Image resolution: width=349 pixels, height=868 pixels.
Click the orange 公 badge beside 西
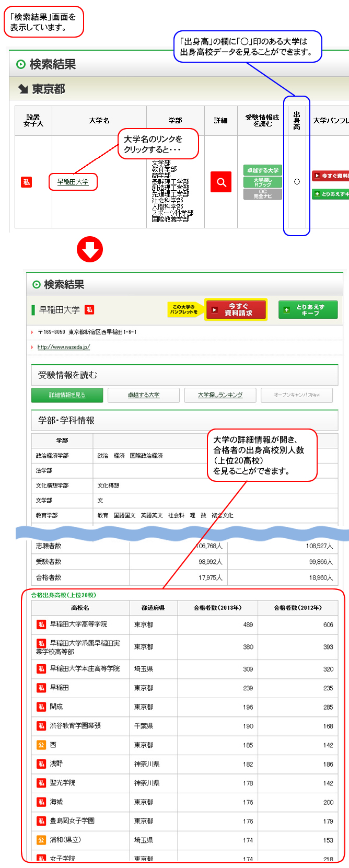(x=41, y=745)
